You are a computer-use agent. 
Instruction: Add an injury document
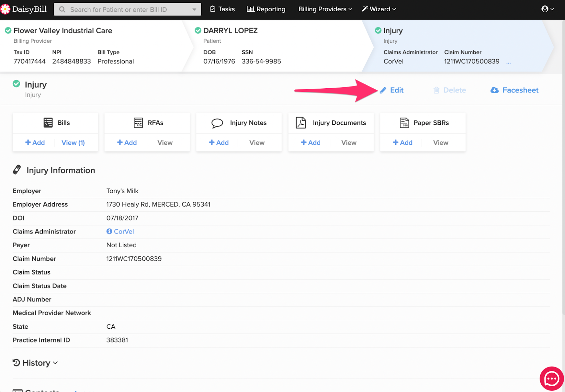[x=311, y=143]
